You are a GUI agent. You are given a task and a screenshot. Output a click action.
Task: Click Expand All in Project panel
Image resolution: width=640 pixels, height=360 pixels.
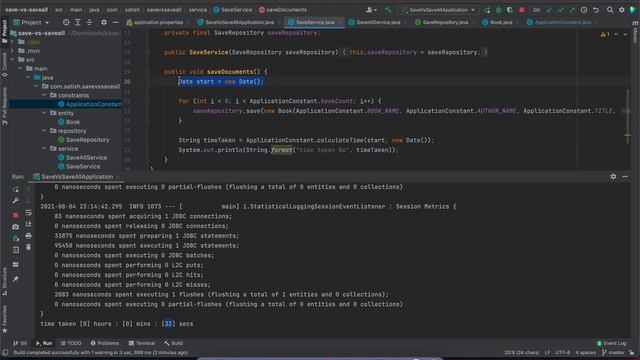click(78, 22)
